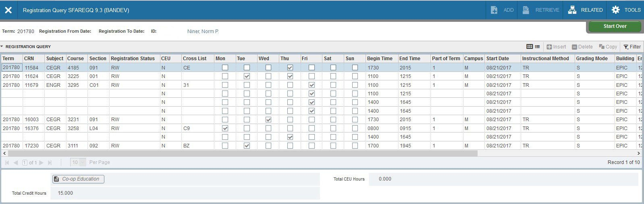Go to previous page icon
The height and width of the screenshot is (204, 644).
[x=16, y=163]
